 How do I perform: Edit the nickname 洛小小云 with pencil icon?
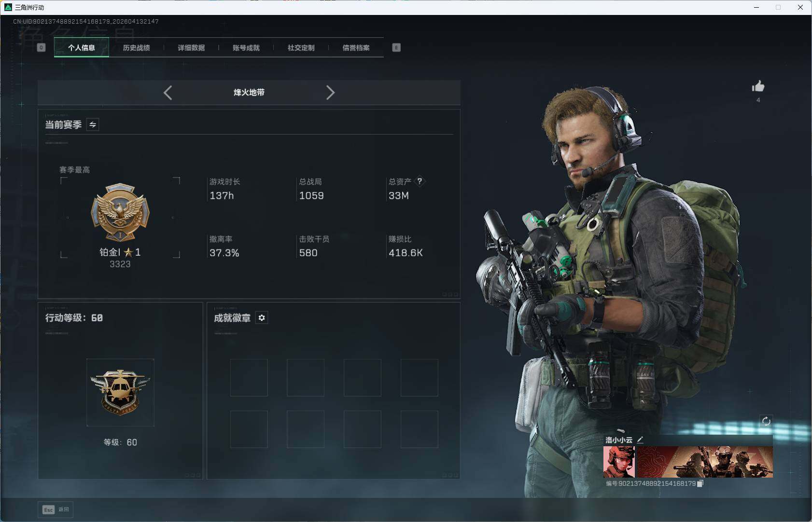(640, 440)
